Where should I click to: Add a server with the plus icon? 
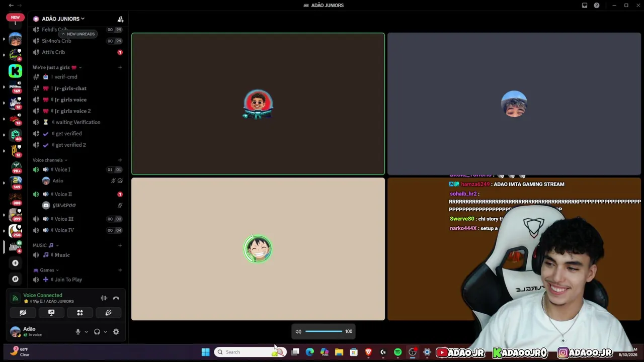pyautogui.click(x=15, y=263)
